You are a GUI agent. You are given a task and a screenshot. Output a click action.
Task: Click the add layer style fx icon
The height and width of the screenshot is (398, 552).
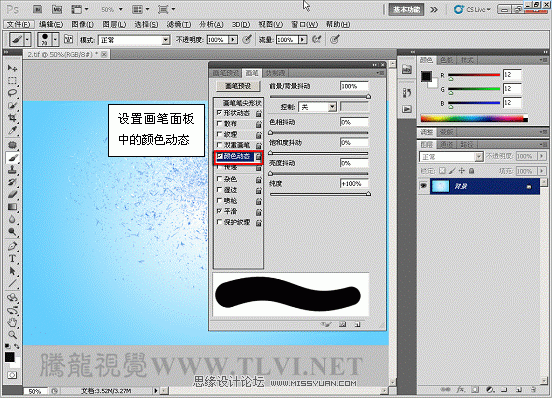(x=461, y=390)
